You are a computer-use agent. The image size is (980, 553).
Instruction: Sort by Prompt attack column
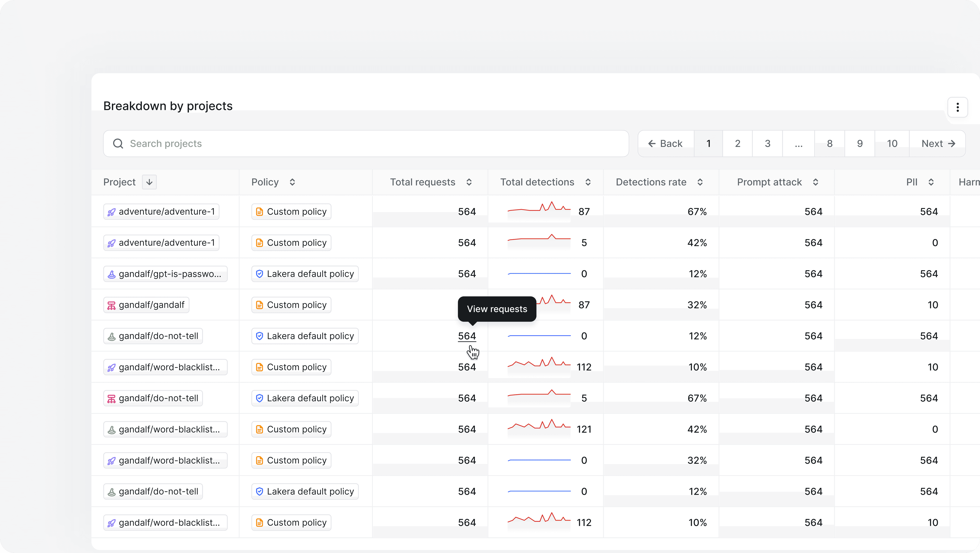tap(816, 182)
